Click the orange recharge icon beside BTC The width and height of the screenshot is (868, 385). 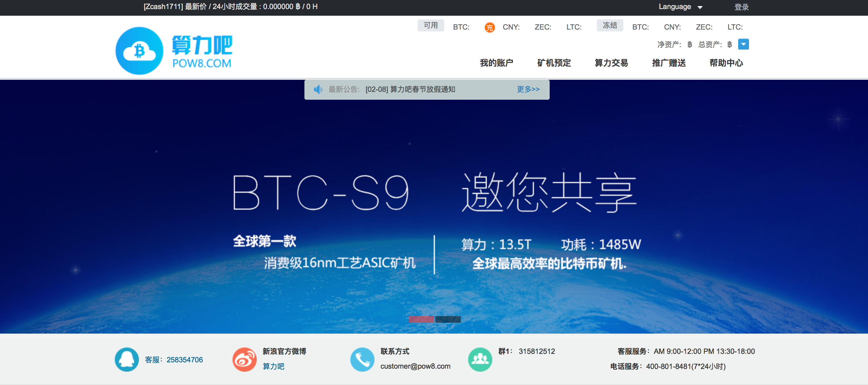pos(489,27)
